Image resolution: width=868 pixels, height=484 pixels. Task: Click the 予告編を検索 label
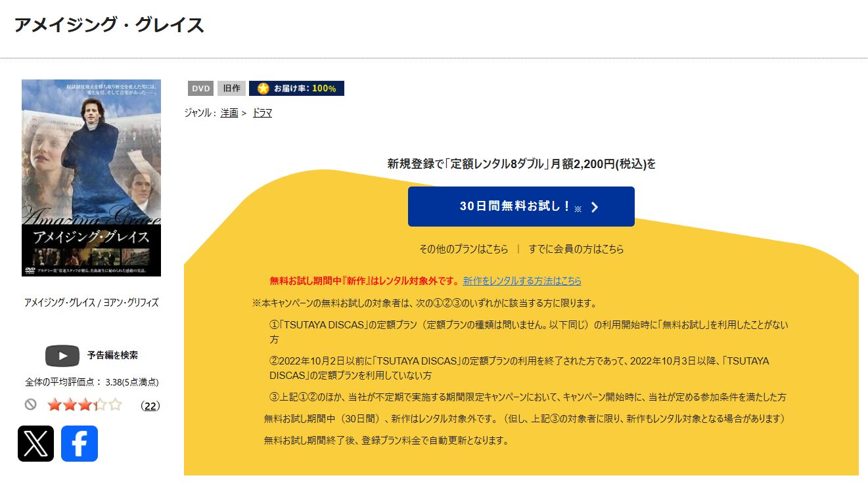(x=112, y=355)
